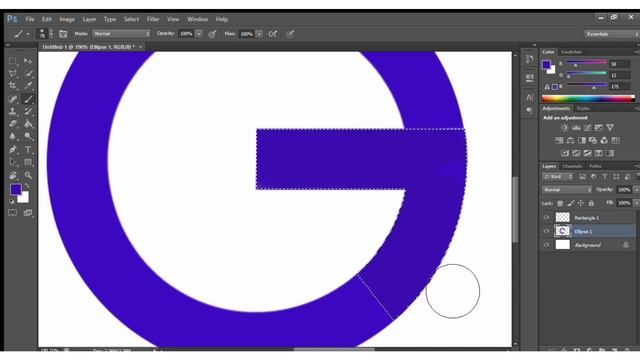Image resolution: width=640 pixels, height=360 pixels.
Task: Close the Untitled-1 document tab
Action: [140, 47]
